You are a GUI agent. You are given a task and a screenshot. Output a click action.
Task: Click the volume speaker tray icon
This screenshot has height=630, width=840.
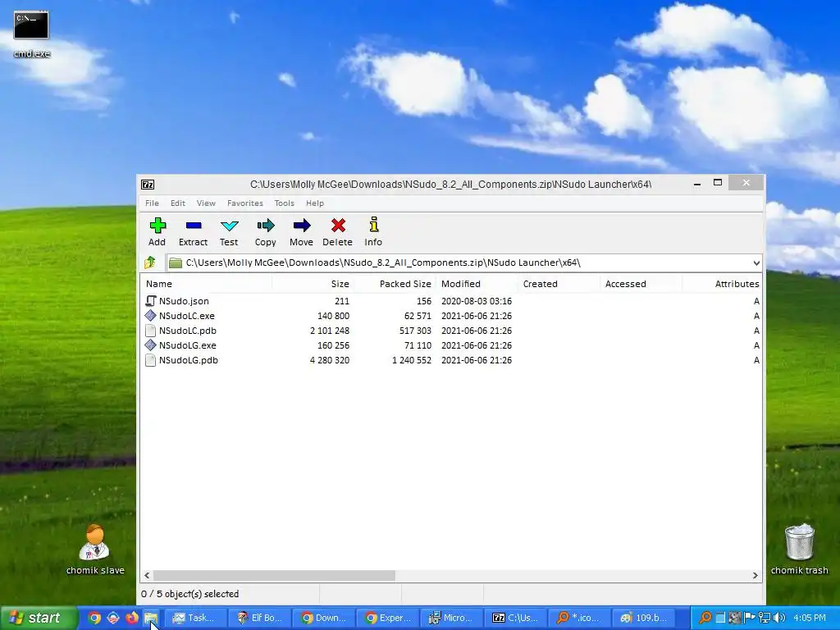(780, 618)
